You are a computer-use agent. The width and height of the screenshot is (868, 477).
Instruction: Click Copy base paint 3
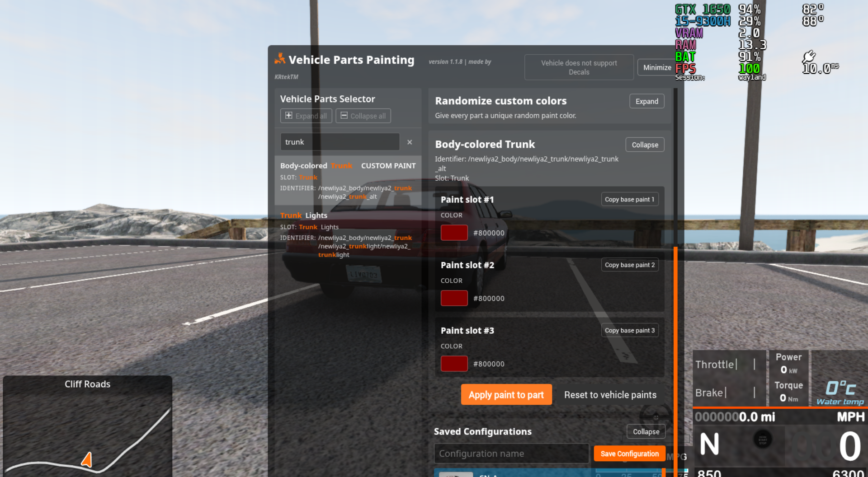click(629, 330)
